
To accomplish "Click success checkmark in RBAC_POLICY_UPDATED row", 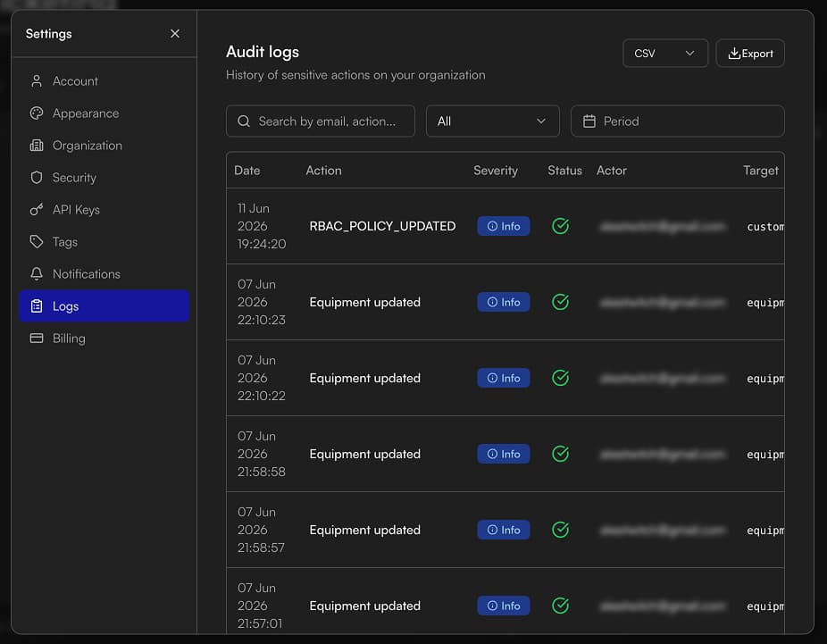I will pos(560,226).
